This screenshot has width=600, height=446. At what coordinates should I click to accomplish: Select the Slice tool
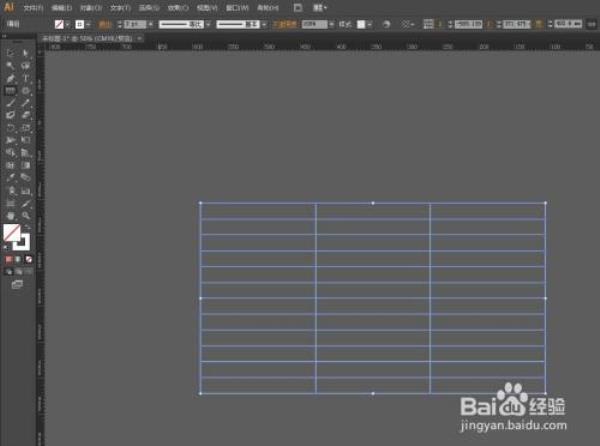[26, 203]
